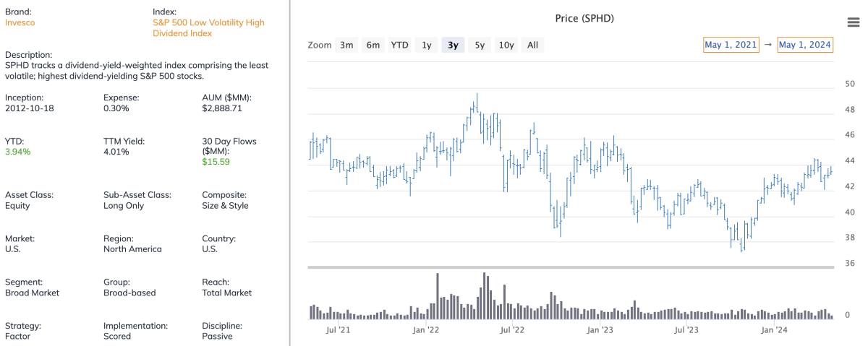Set zoom range to 6m
The width and height of the screenshot is (868, 346).
(373, 45)
